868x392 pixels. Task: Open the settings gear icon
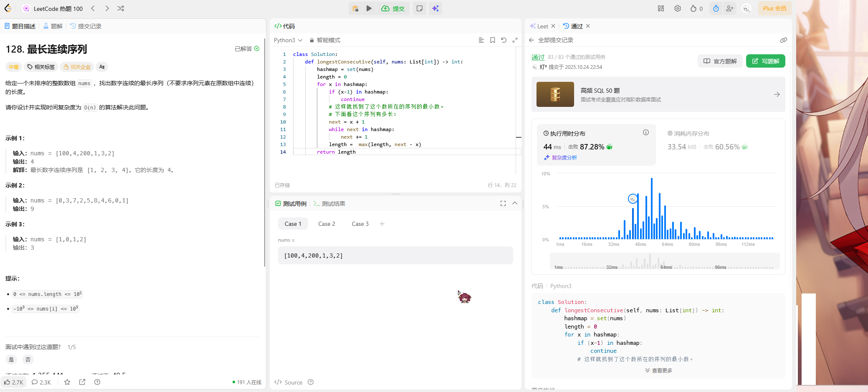click(678, 8)
